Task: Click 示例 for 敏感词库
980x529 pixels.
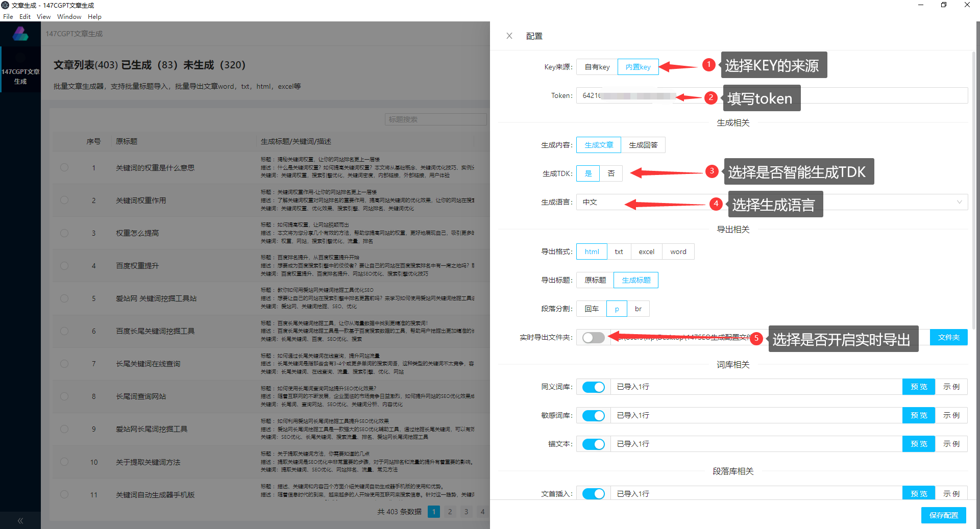Action: tap(951, 415)
